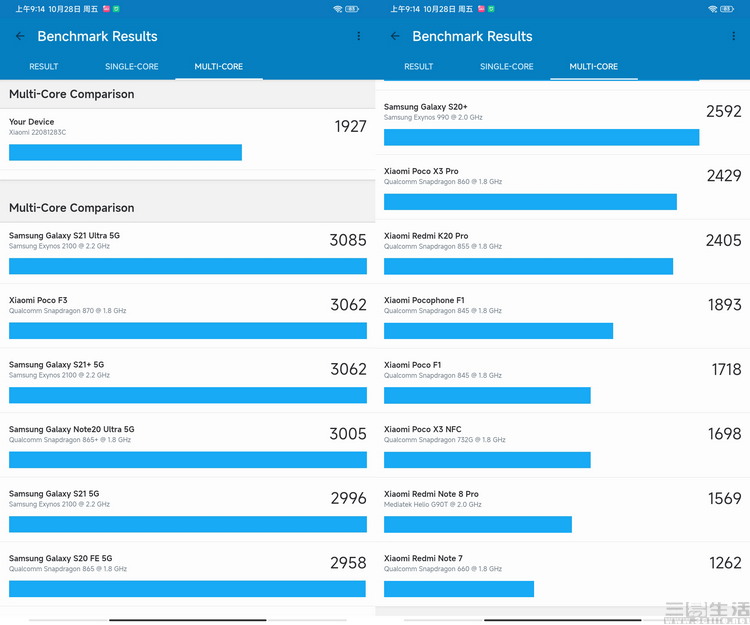Screen dimensions: 750x625
Task: Open Xiaomi Poco F3 entry
Action: [188, 317]
